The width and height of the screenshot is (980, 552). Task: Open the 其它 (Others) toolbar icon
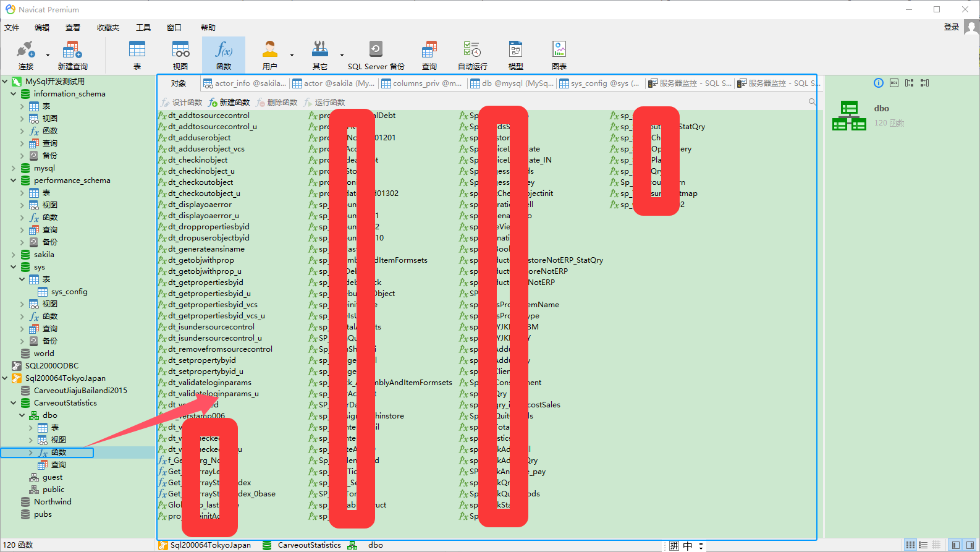(x=320, y=55)
